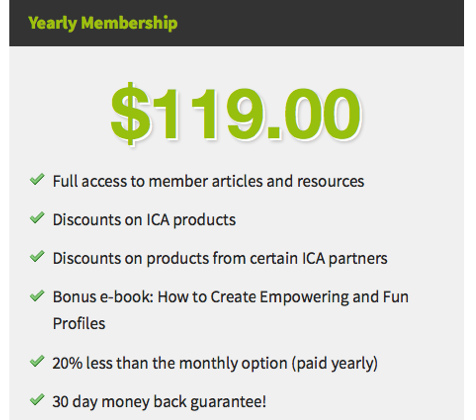
Task: Click 'Full access to member articles and resources' text
Action: (x=208, y=182)
